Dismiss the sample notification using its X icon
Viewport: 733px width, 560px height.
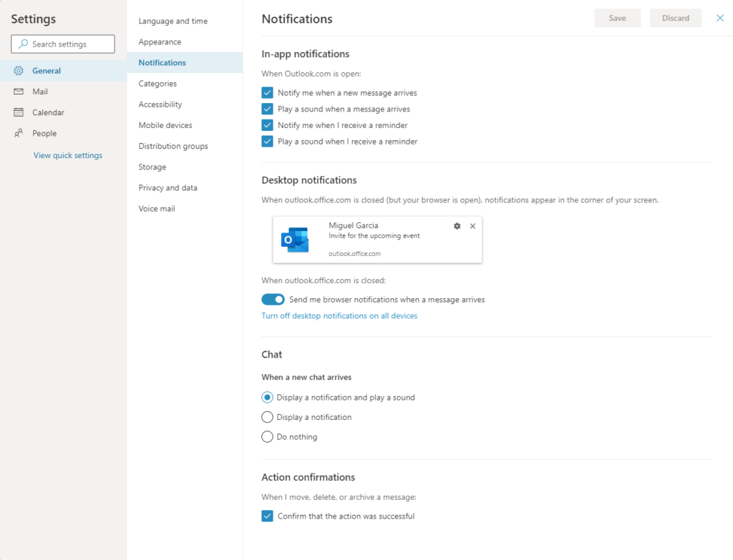[x=472, y=225]
